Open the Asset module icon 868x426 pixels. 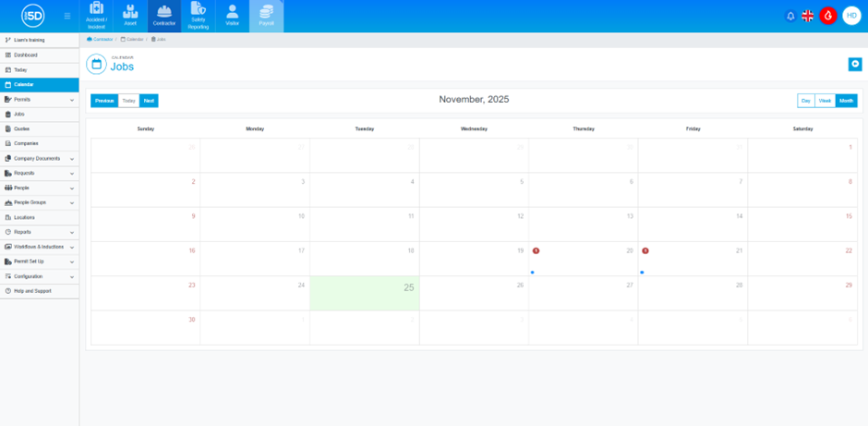click(x=130, y=16)
